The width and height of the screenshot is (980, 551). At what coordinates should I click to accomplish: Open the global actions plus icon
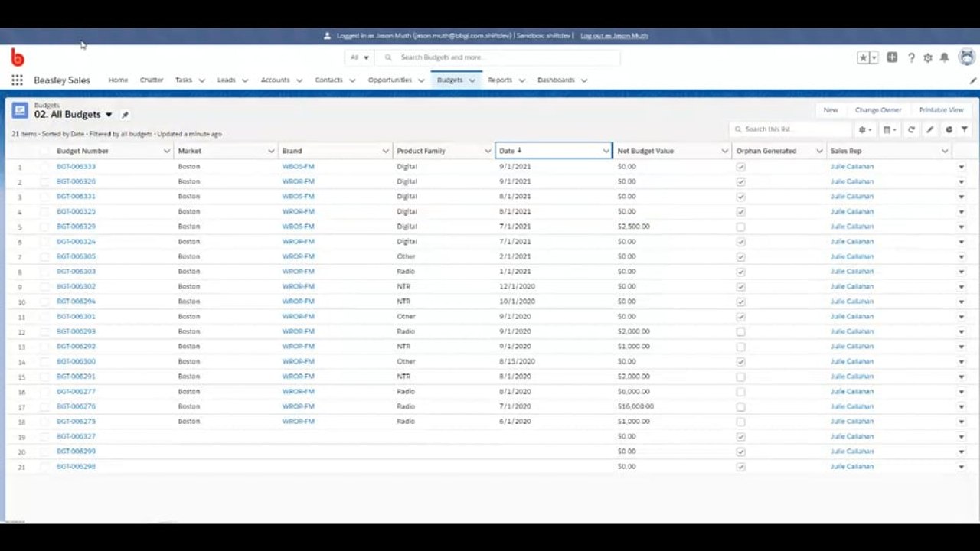[x=892, y=57]
